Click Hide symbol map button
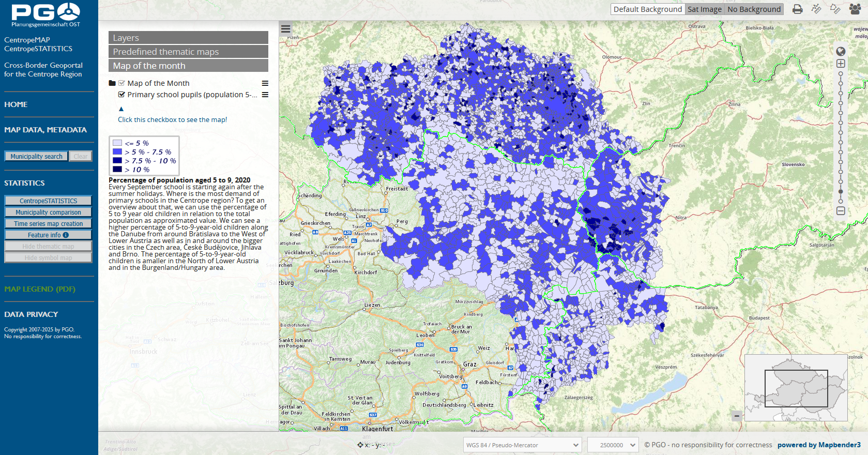The image size is (868, 455). pyautogui.click(x=48, y=257)
